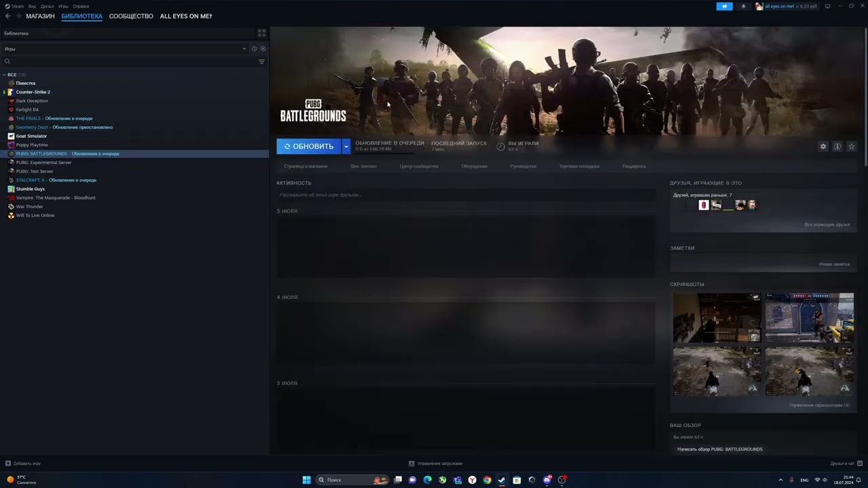The image size is (868, 488).
Task: Open the Обсуждения link
Action: coord(474,166)
